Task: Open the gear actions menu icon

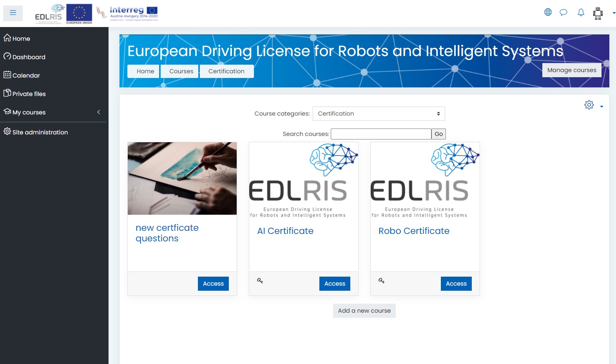Action: [x=589, y=105]
